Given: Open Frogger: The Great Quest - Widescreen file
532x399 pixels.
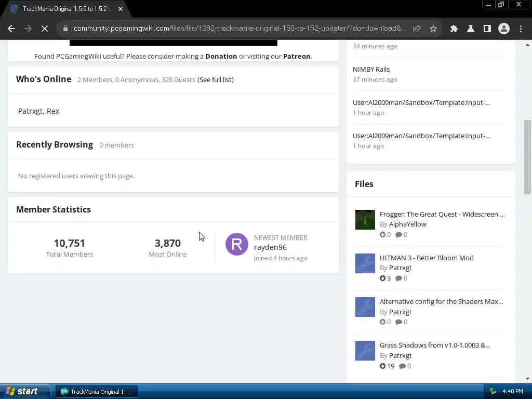Looking at the screenshot, I should 442,214.
